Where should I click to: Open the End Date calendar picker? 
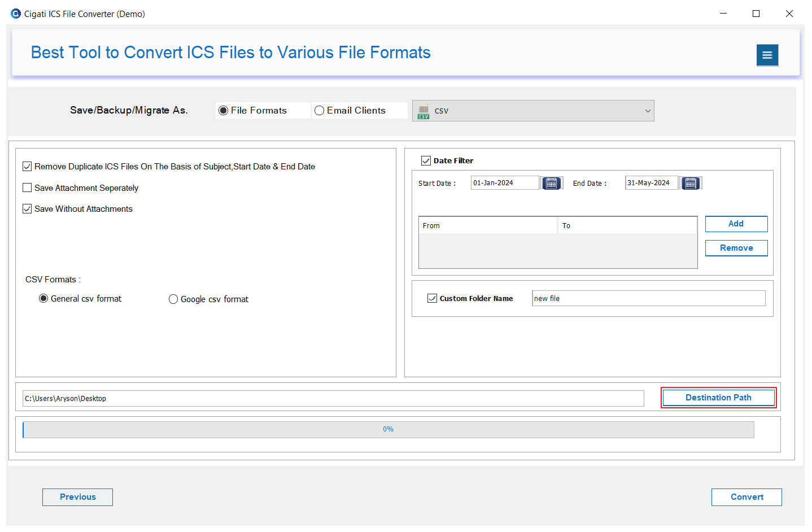(x=690, y=183)
